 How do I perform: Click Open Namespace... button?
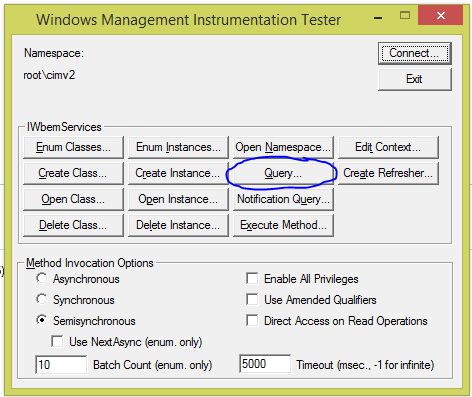(283, 147)
